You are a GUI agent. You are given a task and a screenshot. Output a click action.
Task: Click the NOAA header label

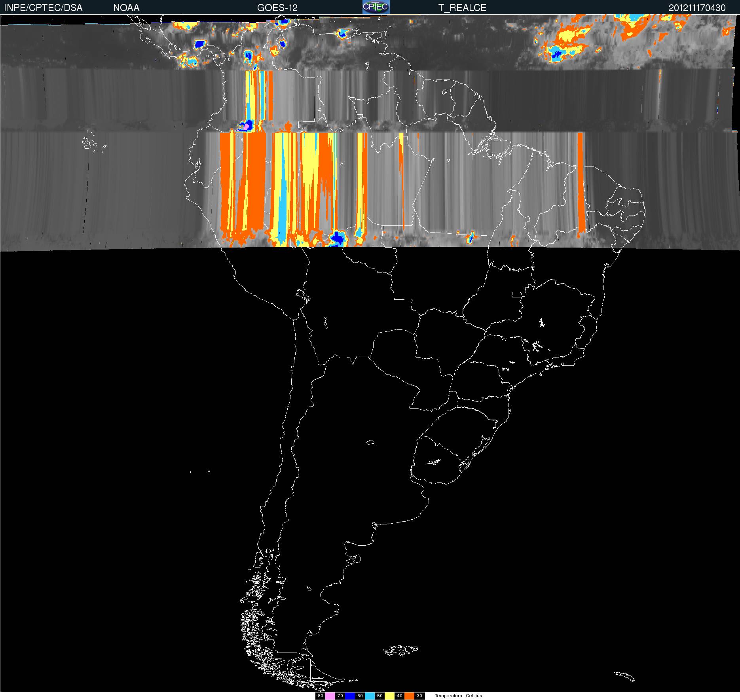[x=126, y=8]
